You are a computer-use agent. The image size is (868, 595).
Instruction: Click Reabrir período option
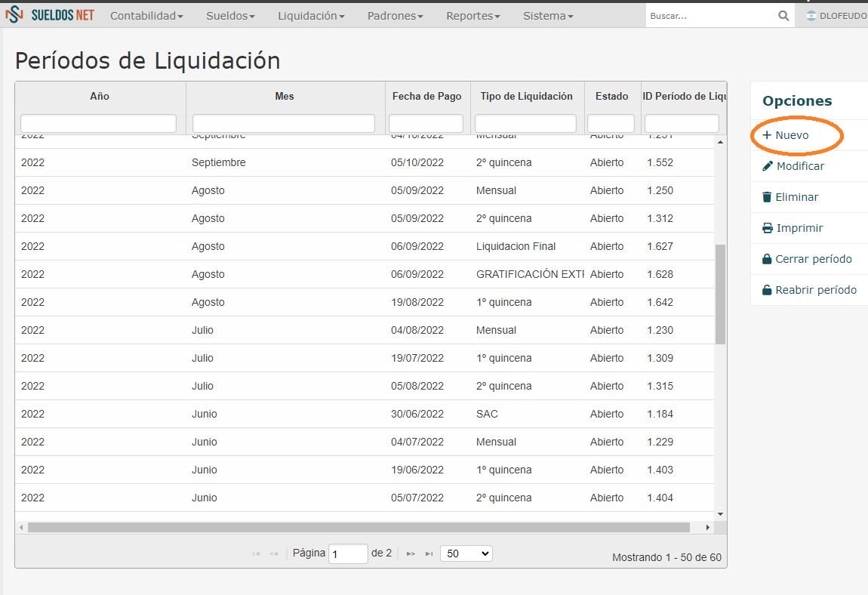pos(809,290)
